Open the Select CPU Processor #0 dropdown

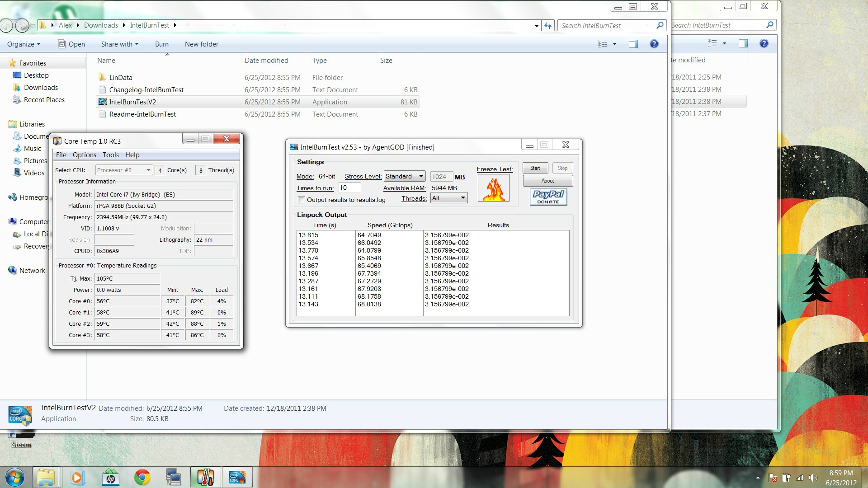[124, 170]
